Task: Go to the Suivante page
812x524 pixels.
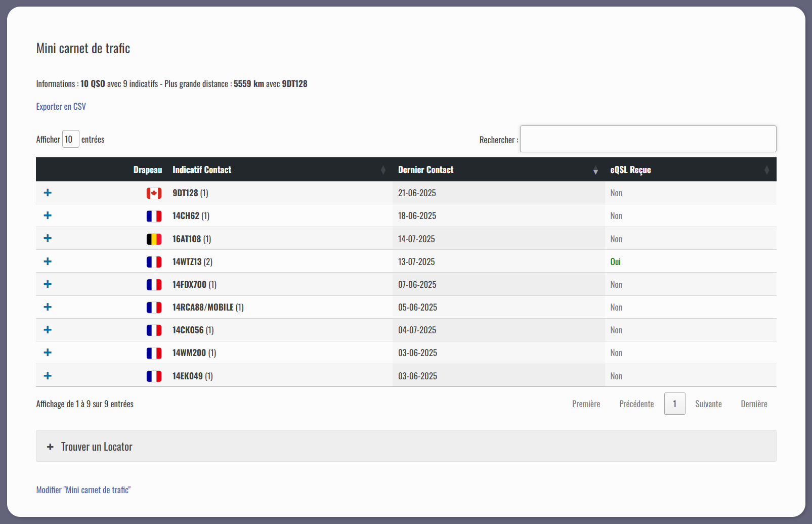Action: [x=708, y=404]
